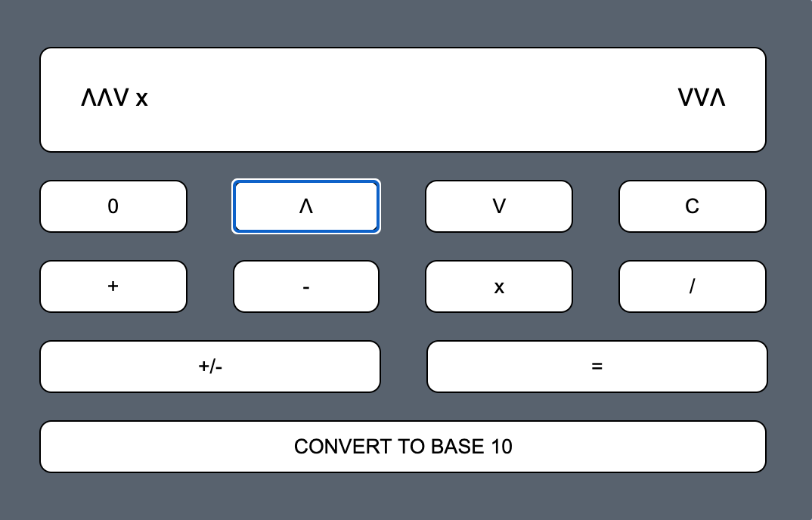Insert a zero using the 0 key
Screen dimensions: 812x520
[x=113, y=206]
